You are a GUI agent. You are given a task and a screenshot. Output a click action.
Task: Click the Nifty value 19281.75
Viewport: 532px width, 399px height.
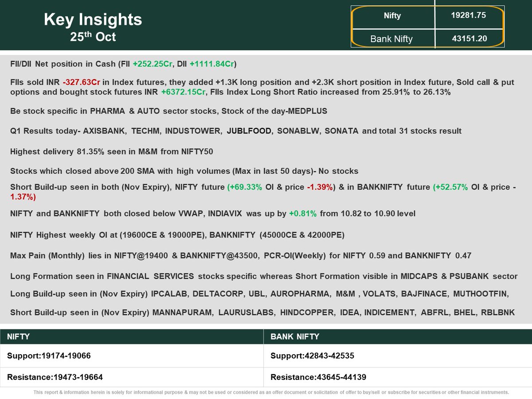469,16
